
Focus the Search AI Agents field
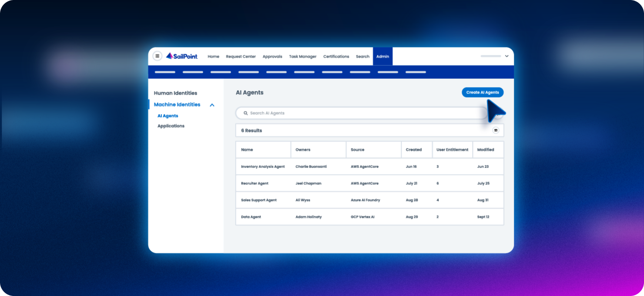(x=362, y=113)
